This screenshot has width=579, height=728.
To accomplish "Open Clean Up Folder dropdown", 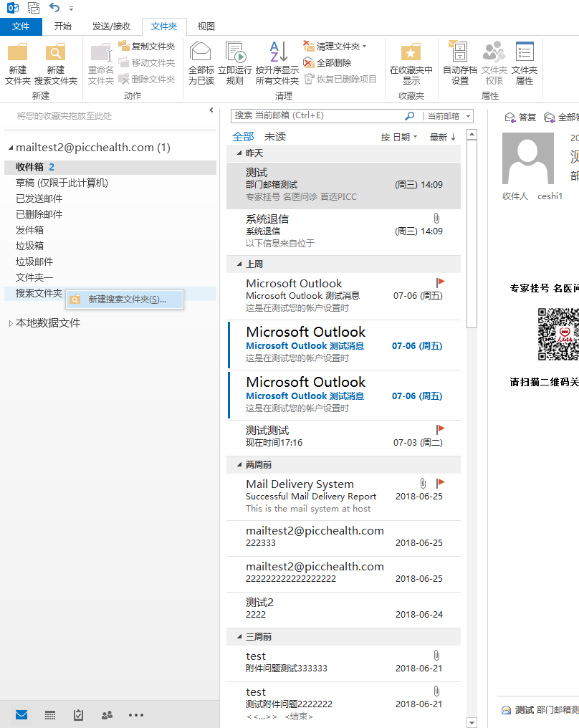I will (335, 47).
